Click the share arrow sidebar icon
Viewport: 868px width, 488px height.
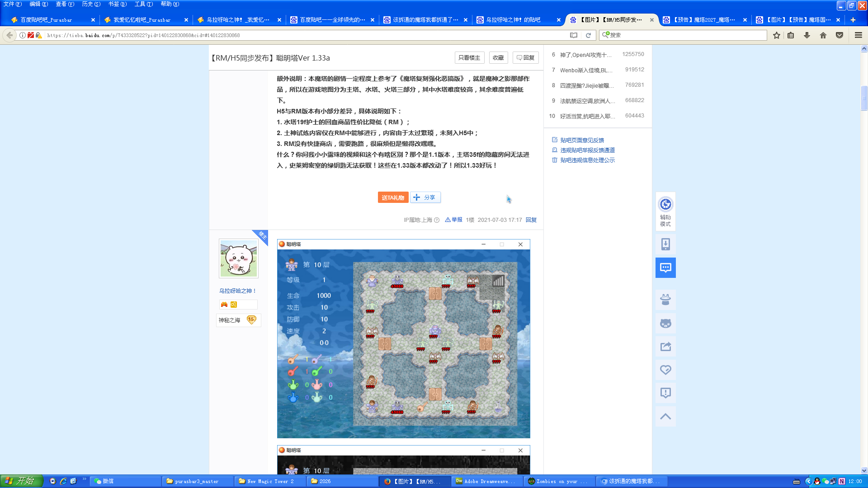(x=665, y=347)
